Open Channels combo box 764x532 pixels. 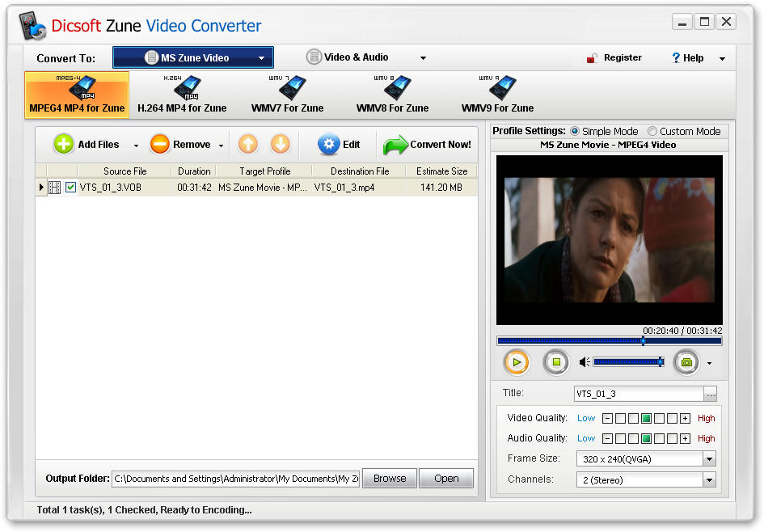(646, 480)
